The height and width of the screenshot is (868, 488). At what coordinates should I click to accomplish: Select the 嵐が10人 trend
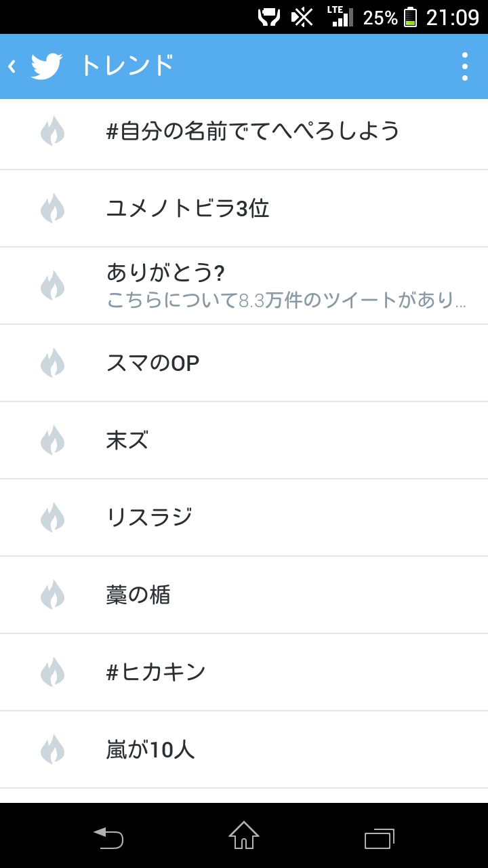coord(244,749)
